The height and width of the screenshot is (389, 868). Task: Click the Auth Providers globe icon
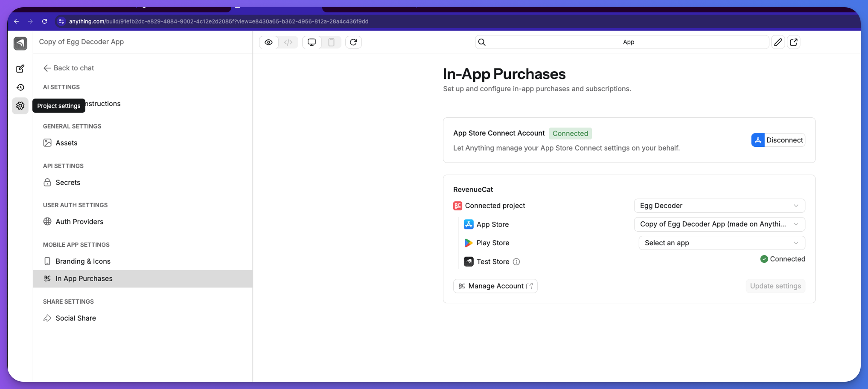click(47, 221)
